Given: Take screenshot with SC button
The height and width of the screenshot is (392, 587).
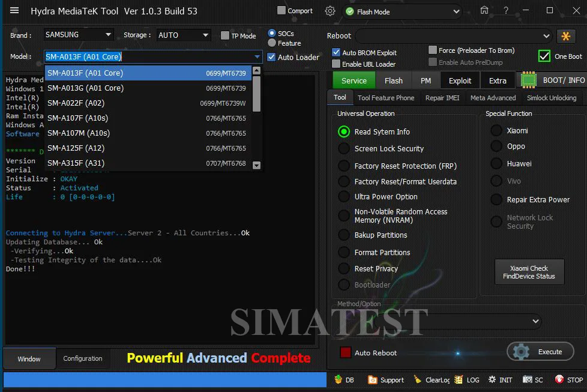Looking at the screenshot, I should 533,379.
